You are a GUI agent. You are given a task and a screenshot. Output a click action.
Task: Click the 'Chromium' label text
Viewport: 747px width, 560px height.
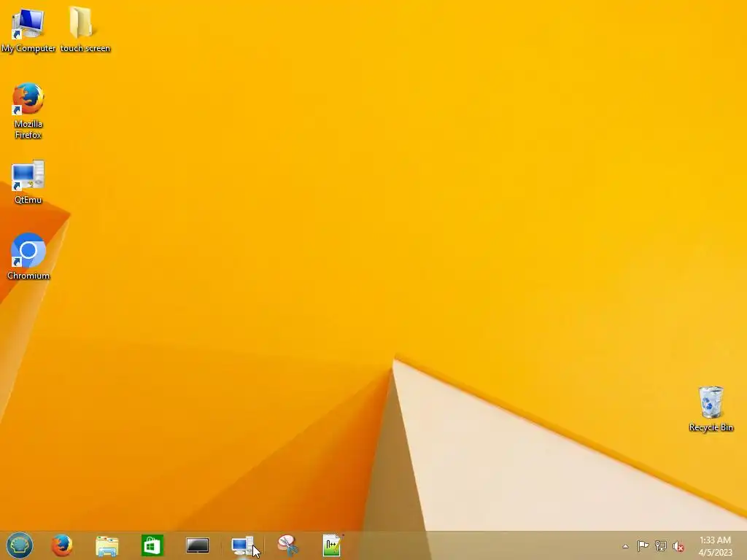point(28,275)
